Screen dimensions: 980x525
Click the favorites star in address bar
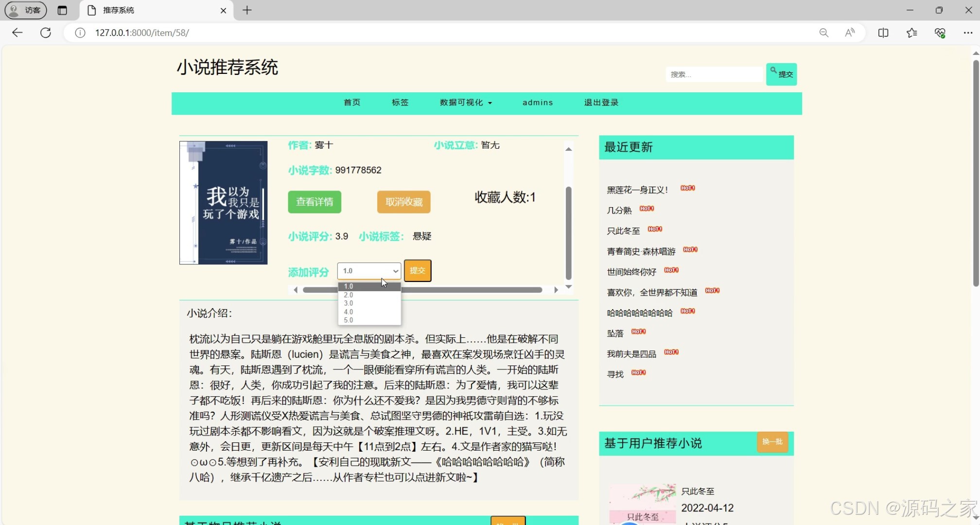point(912,33)
